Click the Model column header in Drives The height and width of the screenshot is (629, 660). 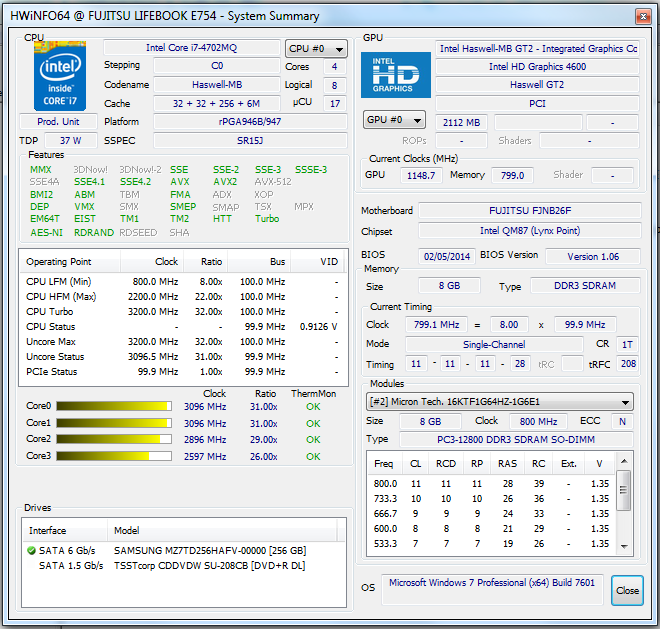tap(222, 530)
